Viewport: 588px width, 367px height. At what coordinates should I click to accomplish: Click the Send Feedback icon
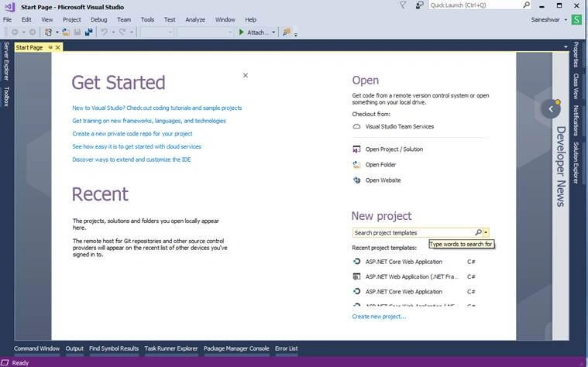click(420, 5)
